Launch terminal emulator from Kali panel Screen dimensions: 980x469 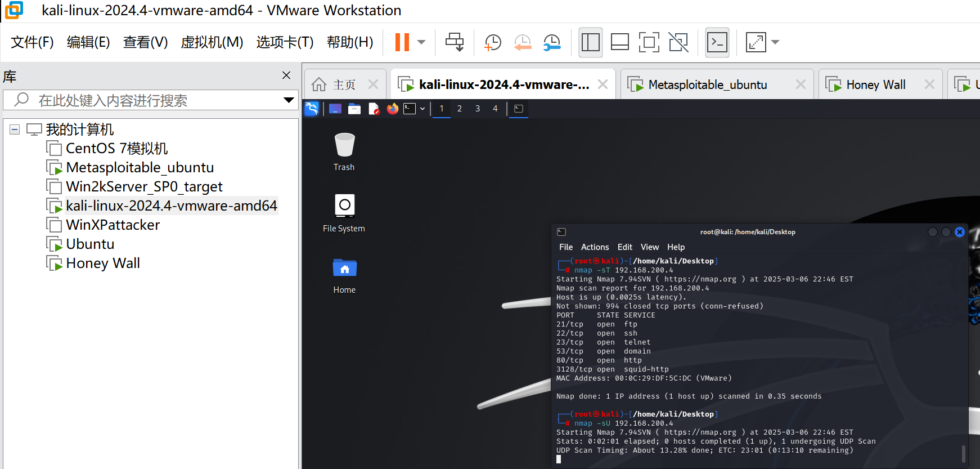tap(410, 109)
